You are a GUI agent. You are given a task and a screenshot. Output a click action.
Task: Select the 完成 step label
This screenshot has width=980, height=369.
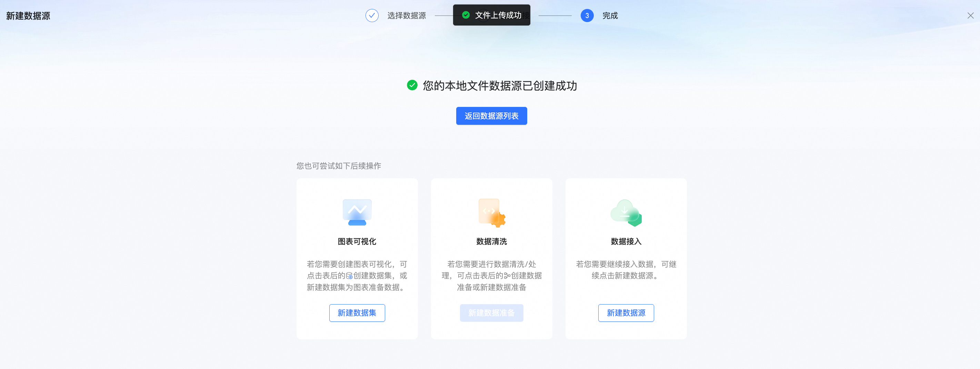(610, 16)
